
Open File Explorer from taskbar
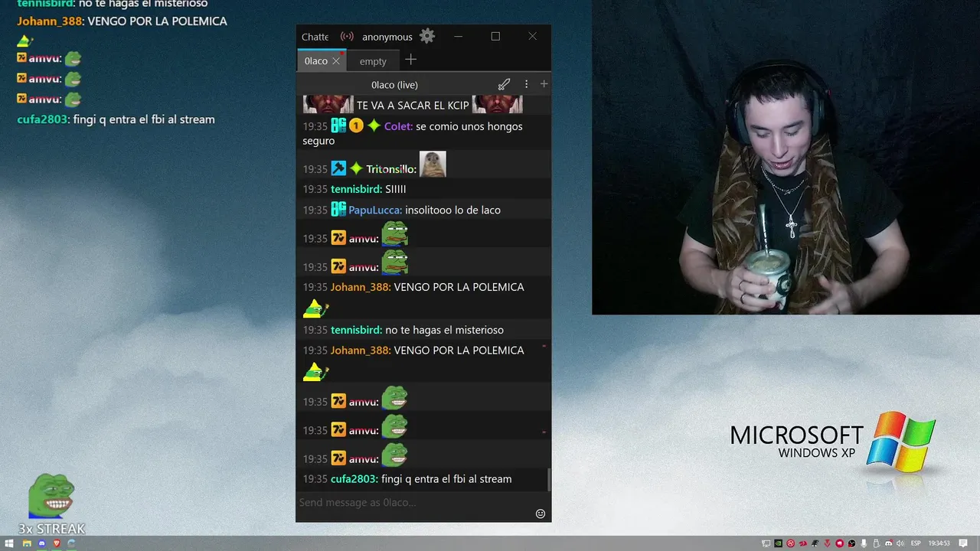click(x=27, y=543)
